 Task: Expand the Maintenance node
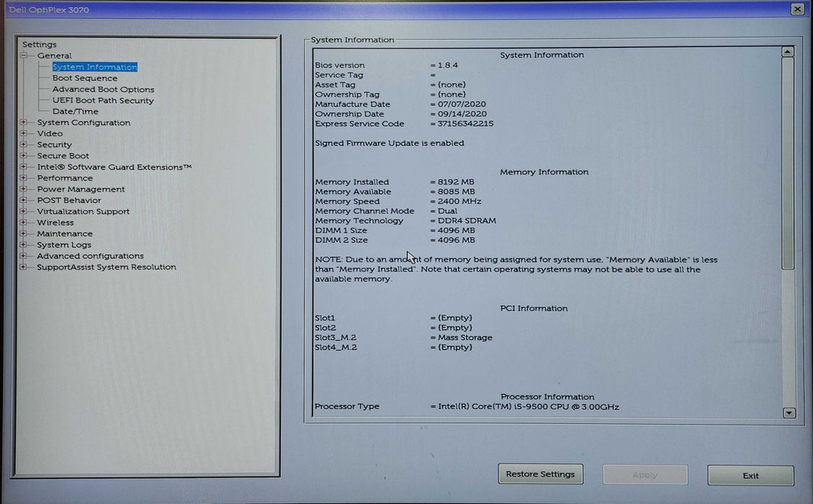tap(23, 233)
